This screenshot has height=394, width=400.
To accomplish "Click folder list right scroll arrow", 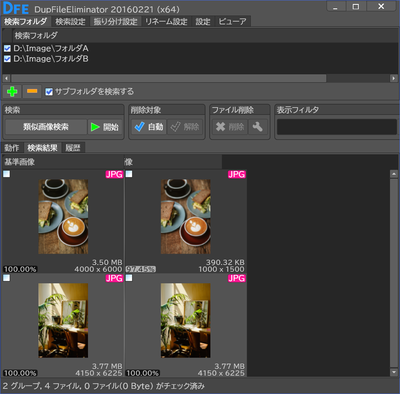I will pyautogui.click(x=394, y=78).
